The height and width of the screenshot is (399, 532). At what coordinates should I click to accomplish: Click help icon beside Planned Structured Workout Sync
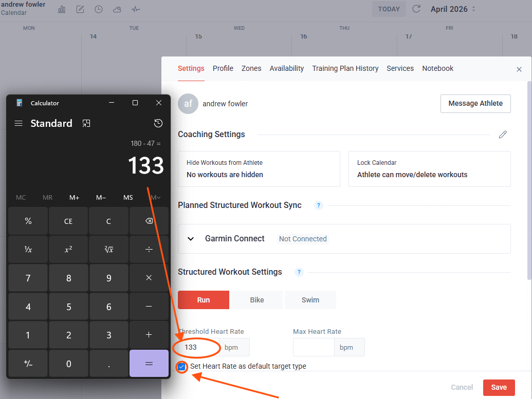[319, 205]
